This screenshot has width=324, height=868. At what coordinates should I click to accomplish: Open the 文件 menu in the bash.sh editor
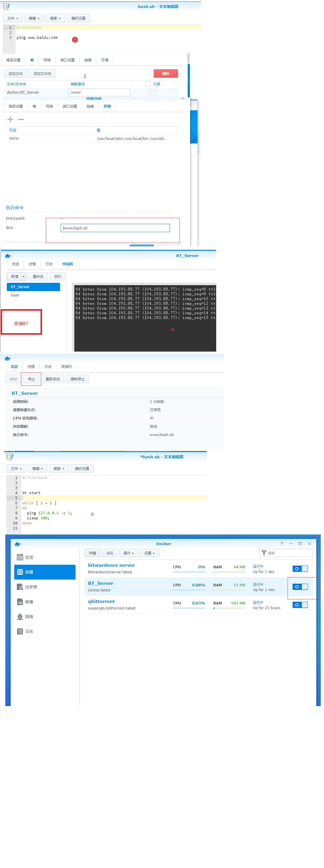[13, 18]
